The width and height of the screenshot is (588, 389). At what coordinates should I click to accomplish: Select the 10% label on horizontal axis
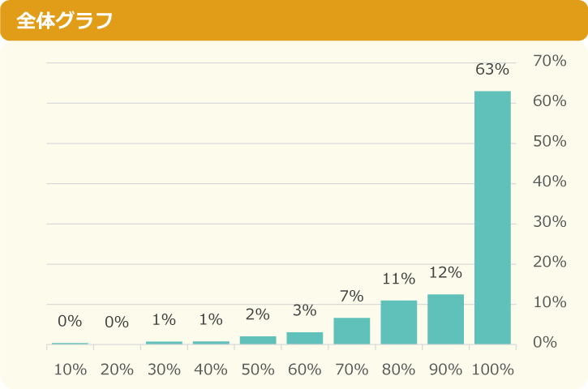point(71,370)
